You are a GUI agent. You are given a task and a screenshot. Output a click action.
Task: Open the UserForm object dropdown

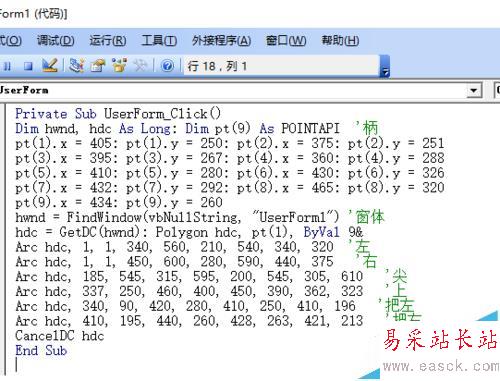474,90
